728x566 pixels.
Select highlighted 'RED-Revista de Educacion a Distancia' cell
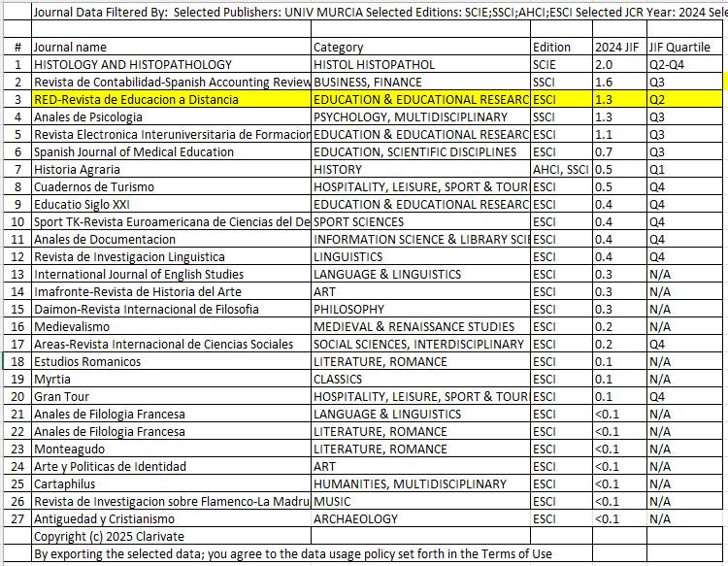coord(171,99)
